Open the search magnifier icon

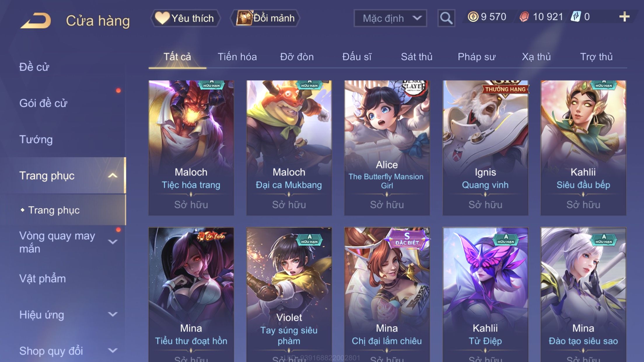(x=446, y=18)
